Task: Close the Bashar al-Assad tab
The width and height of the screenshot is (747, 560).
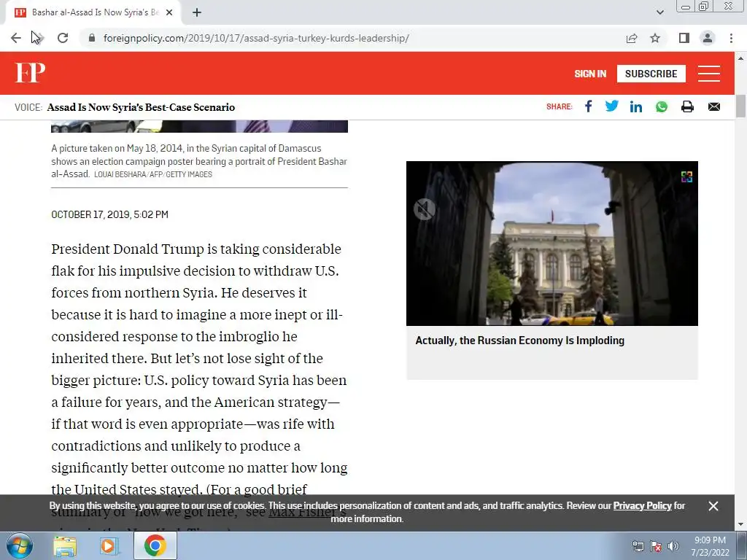Action: tap(169, 12)
